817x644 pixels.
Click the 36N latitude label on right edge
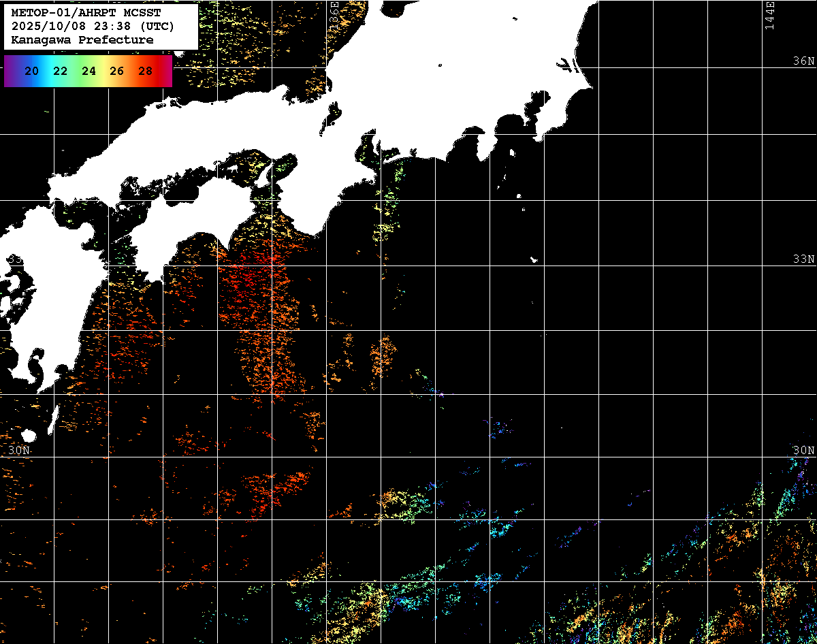(x=803, y=61)
